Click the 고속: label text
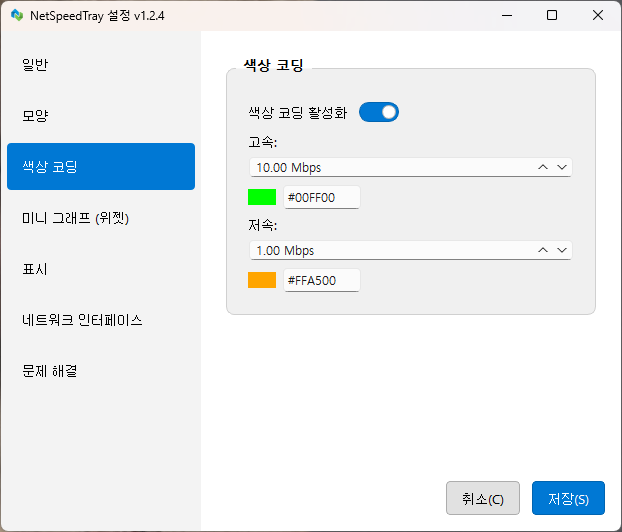Viewport: 622px width, 532px height. tap(263, 142)
